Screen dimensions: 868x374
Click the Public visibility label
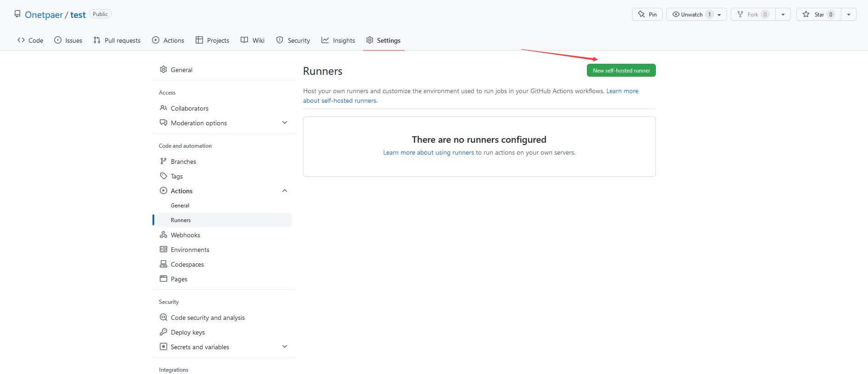coord(100,14)
